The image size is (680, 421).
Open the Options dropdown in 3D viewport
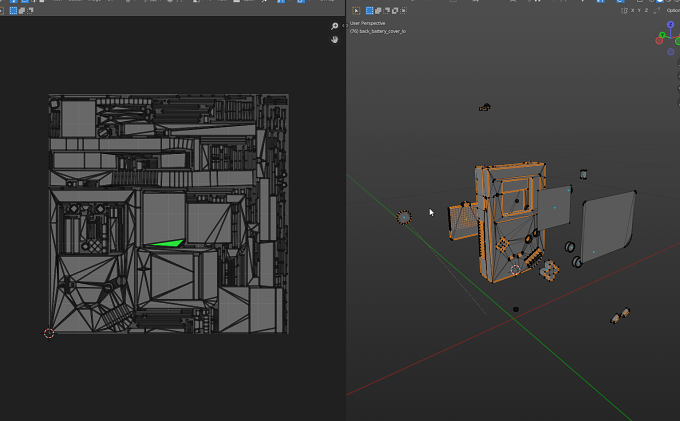coord(673,10)
